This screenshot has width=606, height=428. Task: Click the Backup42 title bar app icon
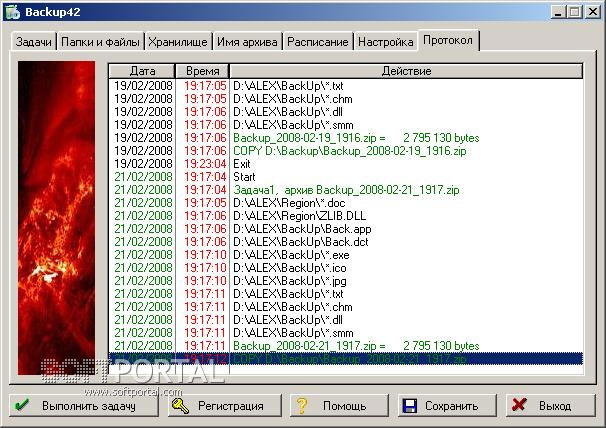12,12
